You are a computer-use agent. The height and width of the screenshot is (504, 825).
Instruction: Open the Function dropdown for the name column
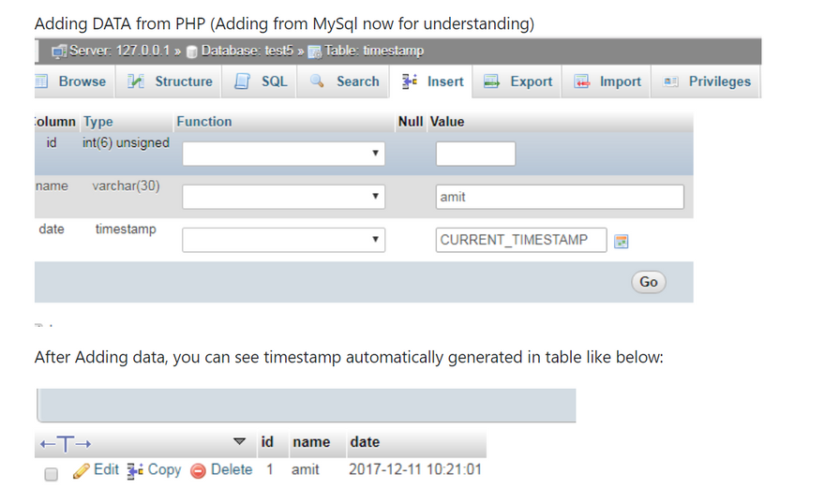[x=283, y=197]
